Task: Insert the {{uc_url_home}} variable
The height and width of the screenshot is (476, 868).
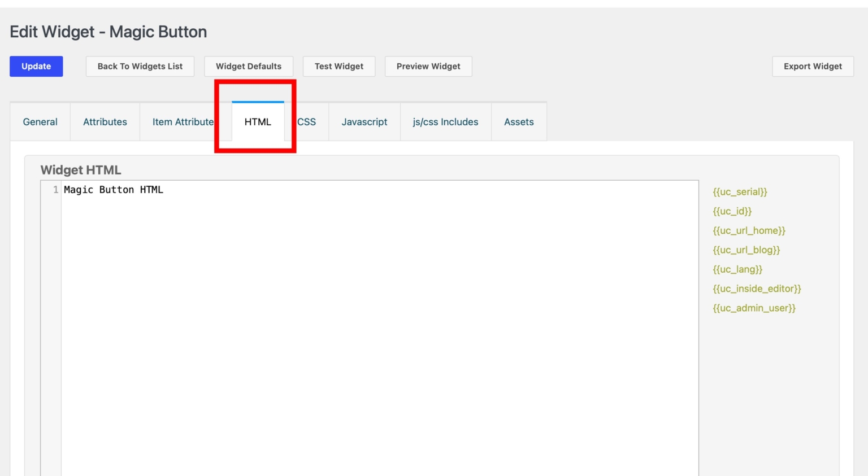Action: pyautogui.click(x=749, y=230)
